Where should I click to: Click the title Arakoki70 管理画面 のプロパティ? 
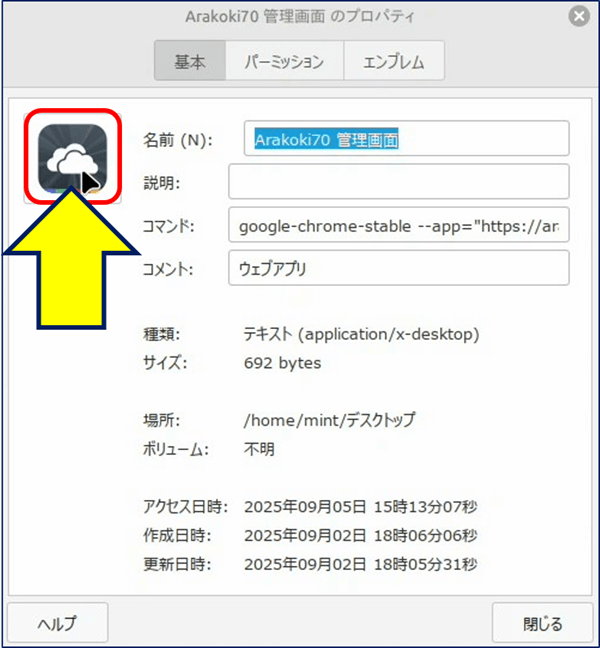coord(300,17)
